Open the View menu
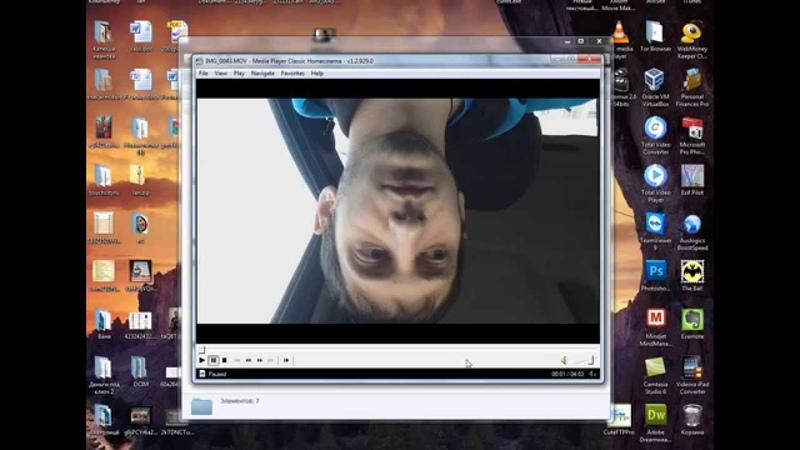This screenshot has height=450, width=800. click(x=221, y=73)
